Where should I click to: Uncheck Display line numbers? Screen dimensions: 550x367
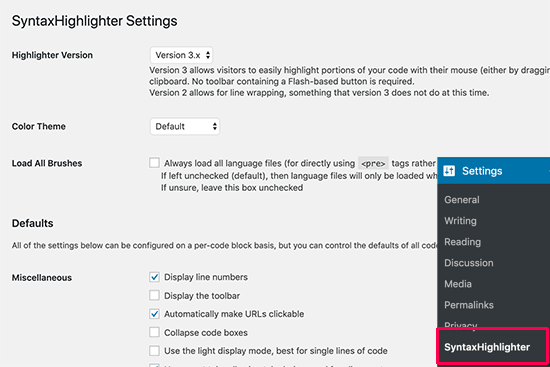(154, 277)
